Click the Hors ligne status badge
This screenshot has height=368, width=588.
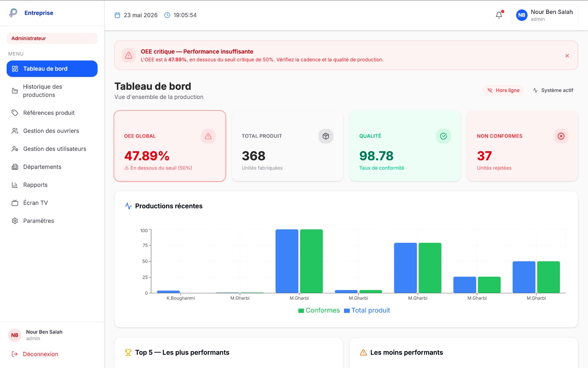503,90
